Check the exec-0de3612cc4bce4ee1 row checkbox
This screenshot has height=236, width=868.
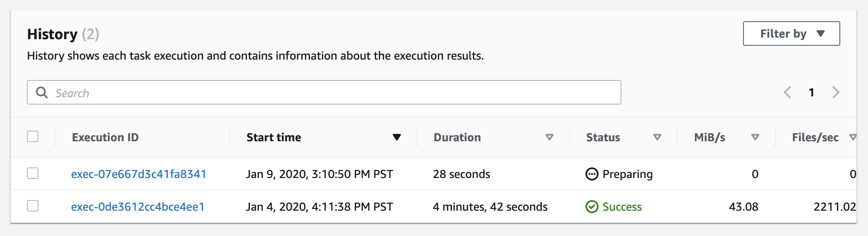(33, 206)
